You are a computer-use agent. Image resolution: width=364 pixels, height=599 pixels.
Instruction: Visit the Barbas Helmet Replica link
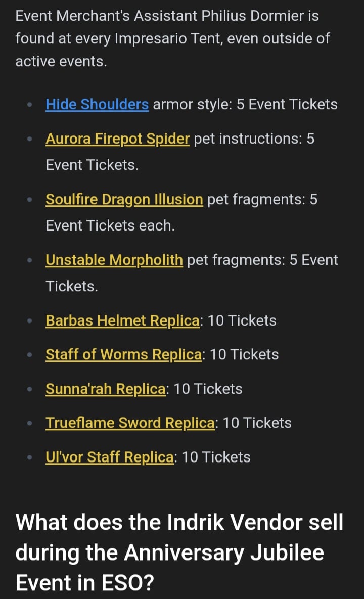(122, 321)
